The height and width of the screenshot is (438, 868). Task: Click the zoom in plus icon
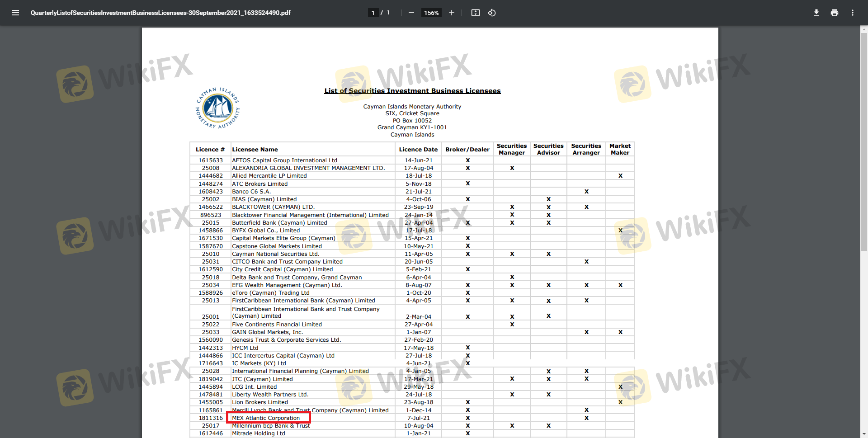(x=451, y=13)
